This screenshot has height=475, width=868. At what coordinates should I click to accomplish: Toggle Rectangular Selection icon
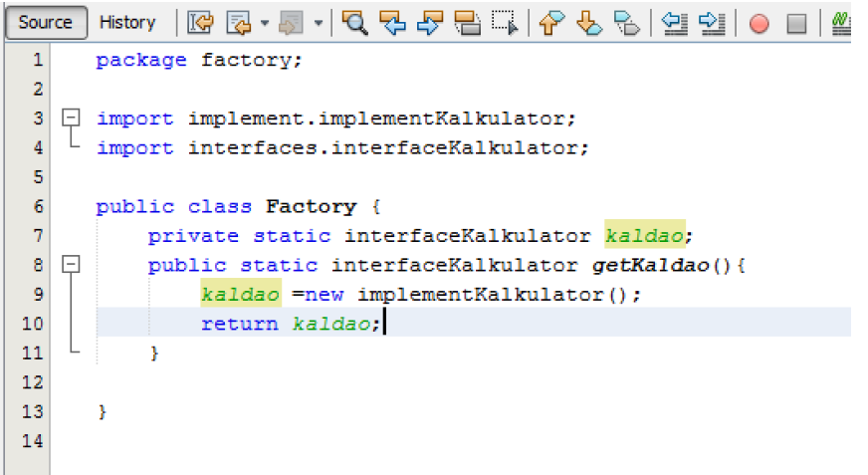[505, 23]
